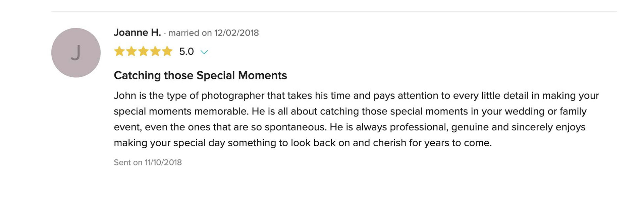Viewport: 644px width, 219px height.
Task: Select the Catching those Special Moments title
Action: click(200, 75)
